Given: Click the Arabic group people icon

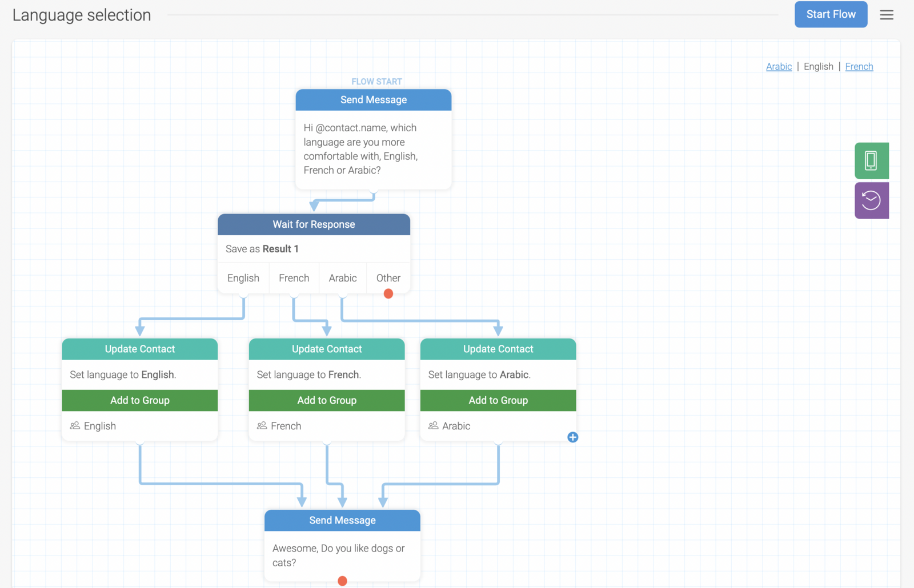Looking at the screenshot, I should [433, 426].
